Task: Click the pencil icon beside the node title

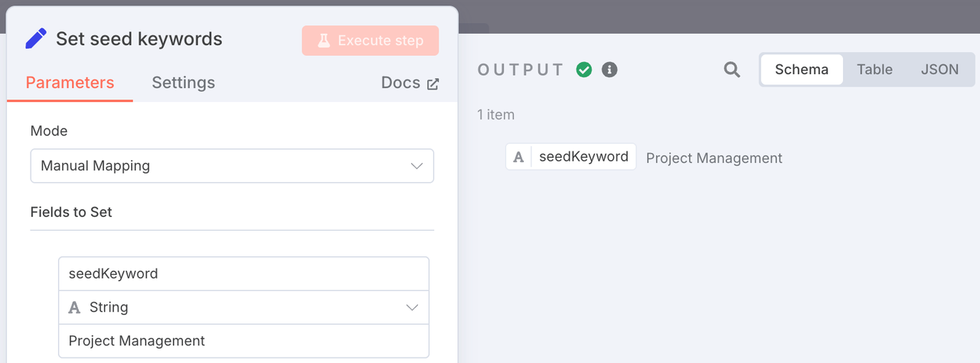Action: 35,38
